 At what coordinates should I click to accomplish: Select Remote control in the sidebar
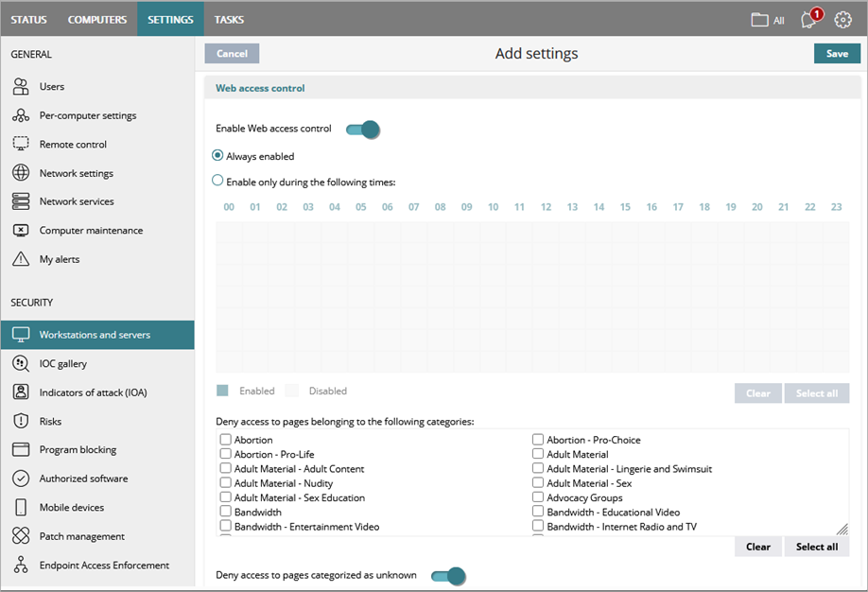[74, 144]
